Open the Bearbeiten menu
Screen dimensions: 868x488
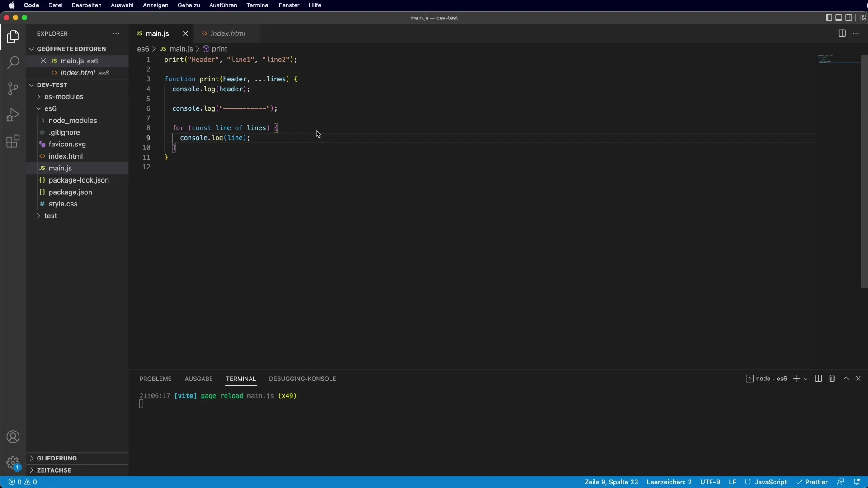coord(87,5)
